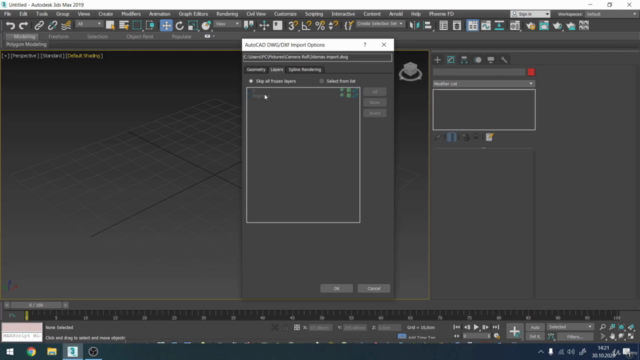This screenshot has height=360, width=640.
Task: Open the key Filters button
Action: (x=575, y=337)
